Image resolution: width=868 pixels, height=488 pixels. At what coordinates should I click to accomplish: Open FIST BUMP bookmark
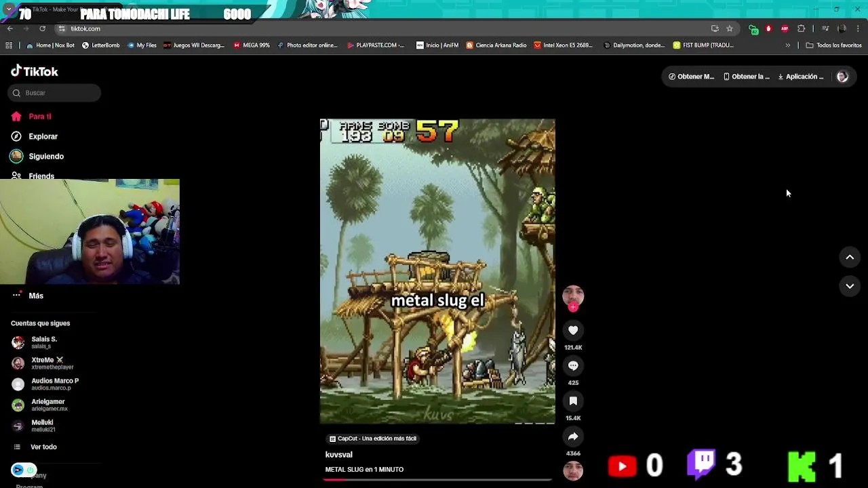[x=703, y=45]
